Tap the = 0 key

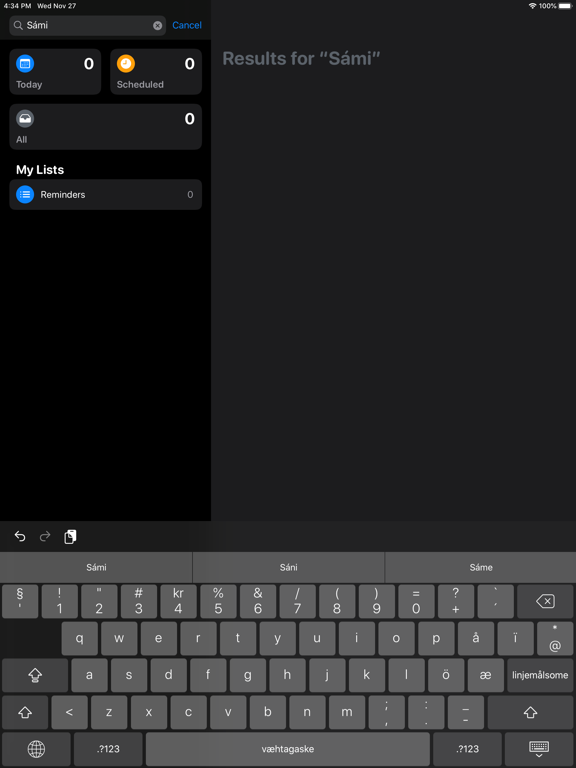[416, 601]
